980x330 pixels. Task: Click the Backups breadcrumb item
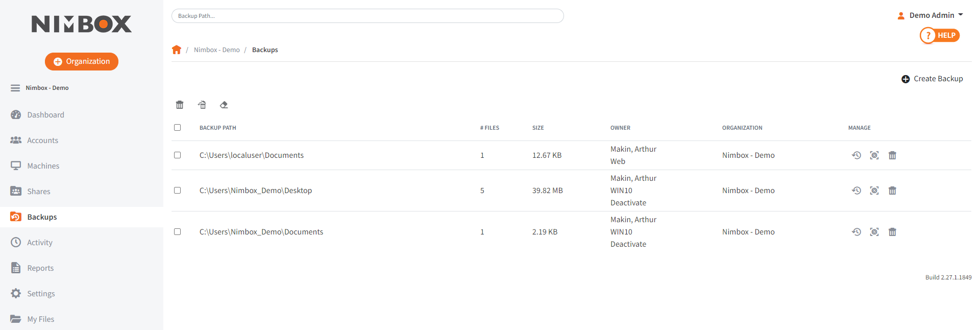coord(265,50)
